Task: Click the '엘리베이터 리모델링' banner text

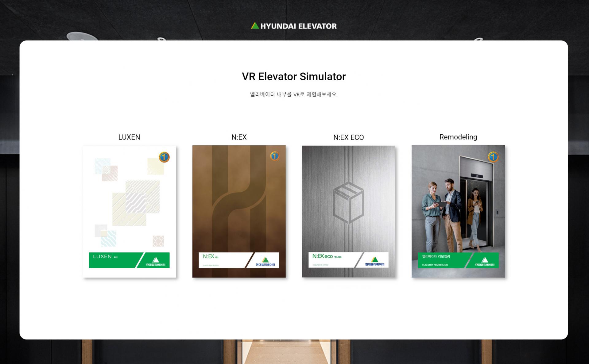Action: (436, 256)
